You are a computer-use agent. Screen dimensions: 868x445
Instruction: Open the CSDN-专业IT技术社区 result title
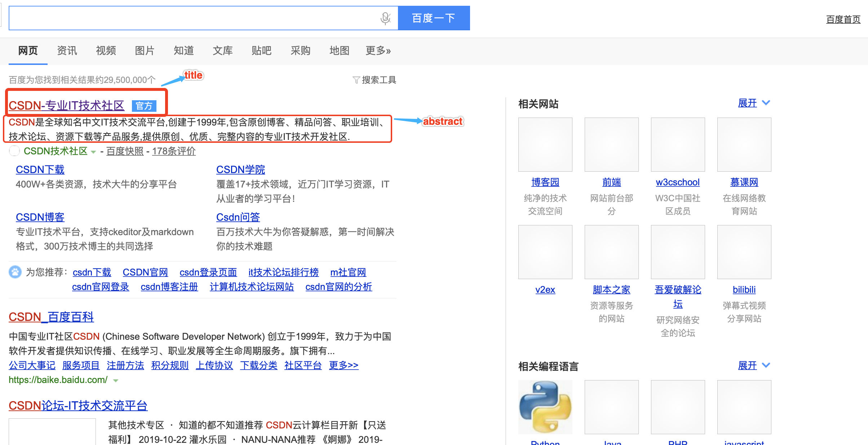[66, 106]
